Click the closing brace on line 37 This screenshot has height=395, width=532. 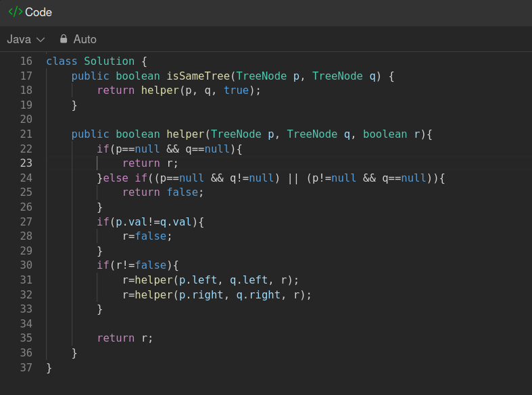tap(49, 367)
